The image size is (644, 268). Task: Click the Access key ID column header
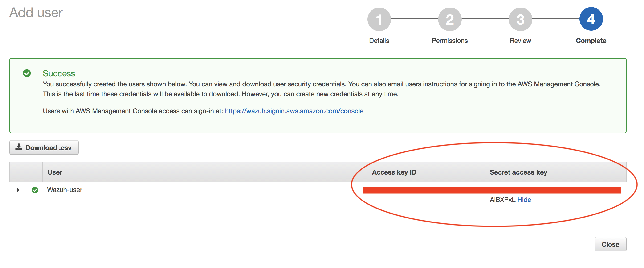[x=394, y=172]
